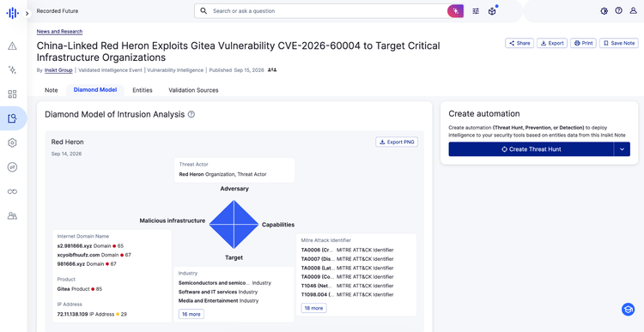Viewport: 644px width, 332px height.
Task: Open the cube icon with notification dot
Action: [x=492, y=11]
